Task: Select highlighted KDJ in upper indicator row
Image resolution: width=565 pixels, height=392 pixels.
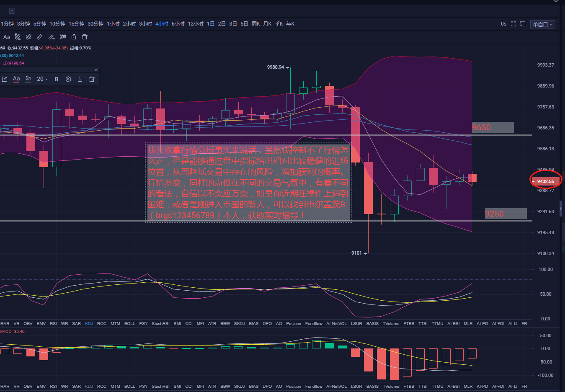Action: (89, 324)
